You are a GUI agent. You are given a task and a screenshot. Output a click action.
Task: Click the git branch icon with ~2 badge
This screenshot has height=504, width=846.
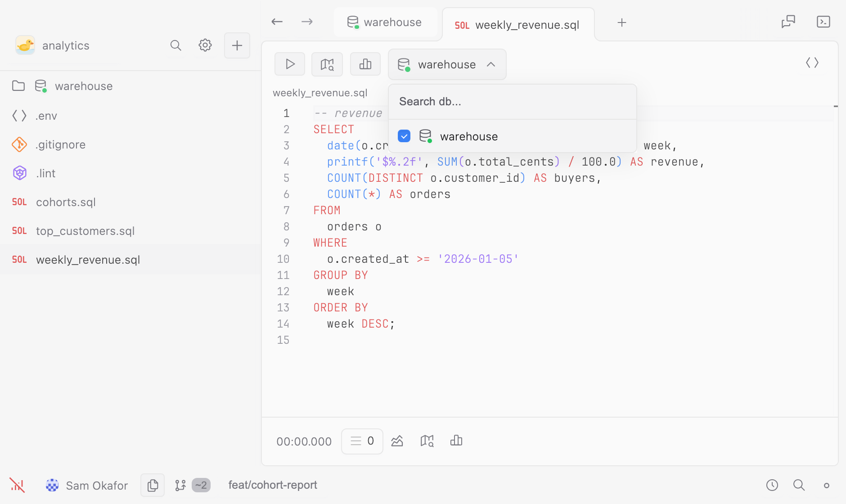click(192, 485)
